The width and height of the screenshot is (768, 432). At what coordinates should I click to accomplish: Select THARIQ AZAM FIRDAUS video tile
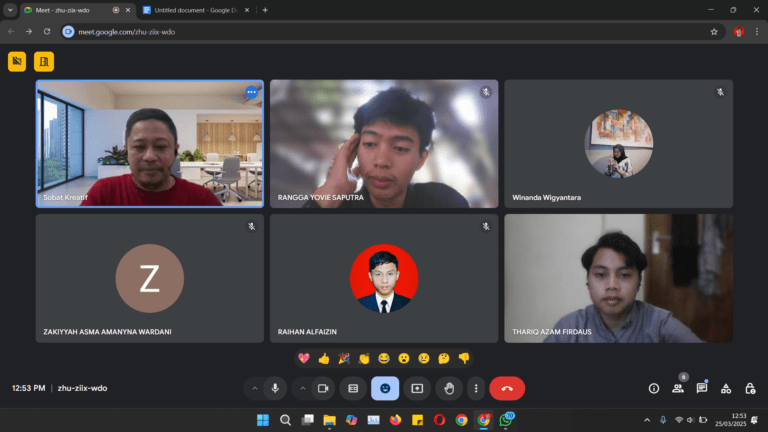[619, 278]
